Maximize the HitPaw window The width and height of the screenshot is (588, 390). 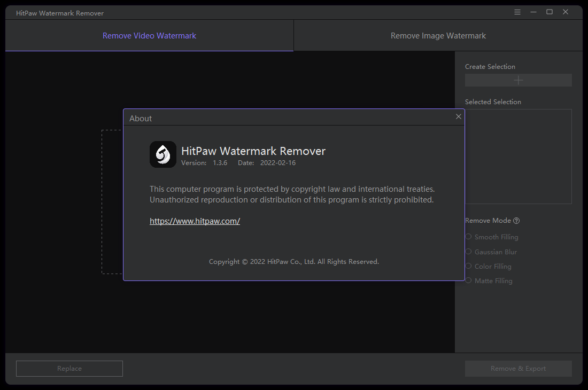point(550,12)
